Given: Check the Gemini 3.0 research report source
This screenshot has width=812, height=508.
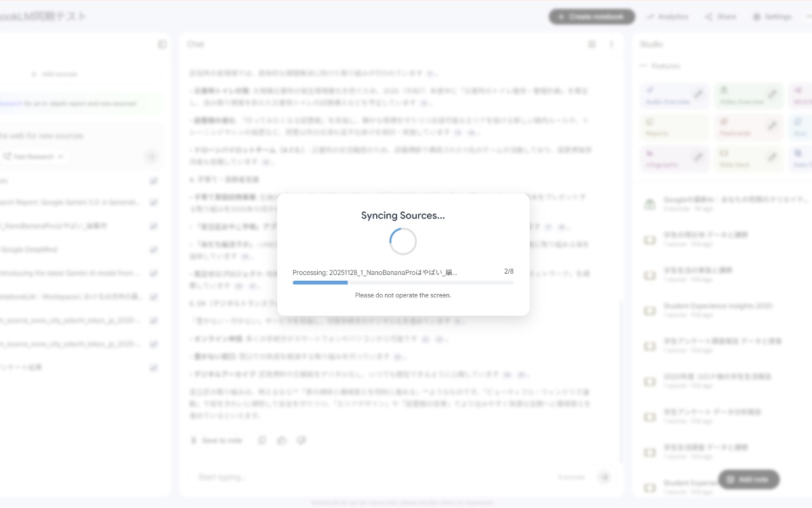Looking at the screenshot, I should 153,202.
